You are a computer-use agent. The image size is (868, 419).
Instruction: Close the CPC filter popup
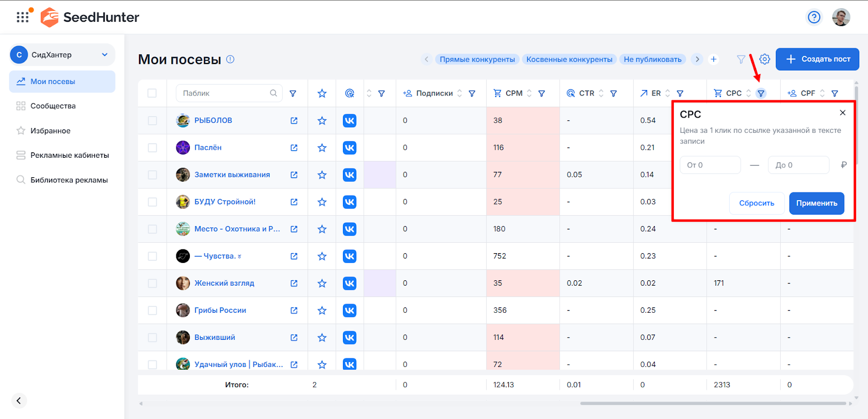click(843, 113)
